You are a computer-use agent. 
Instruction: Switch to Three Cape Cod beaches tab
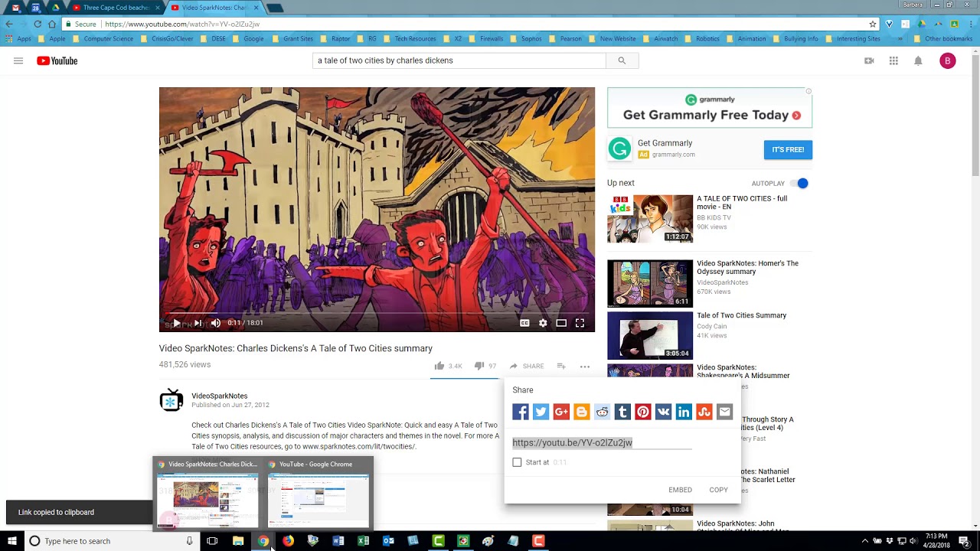115,8
